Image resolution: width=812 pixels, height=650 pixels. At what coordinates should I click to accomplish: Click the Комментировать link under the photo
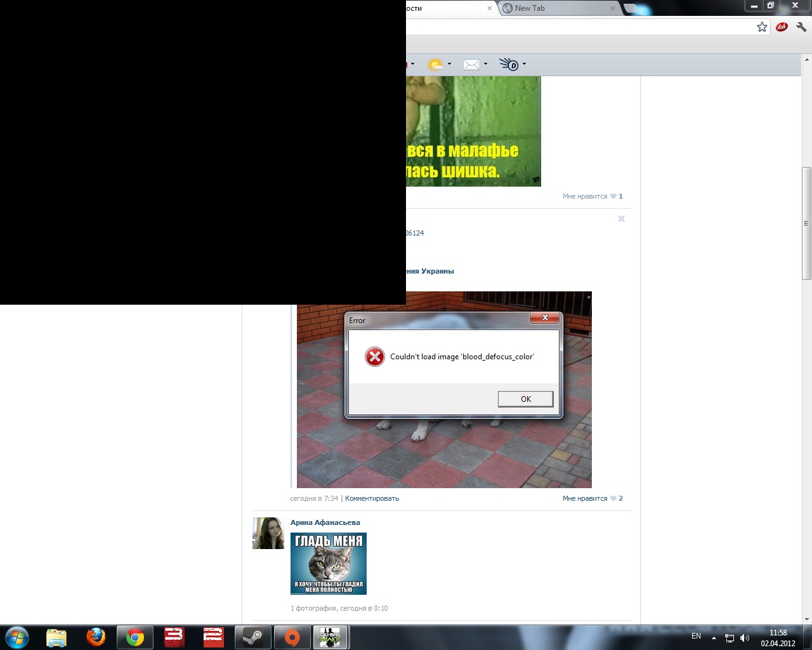coord(372,498)
